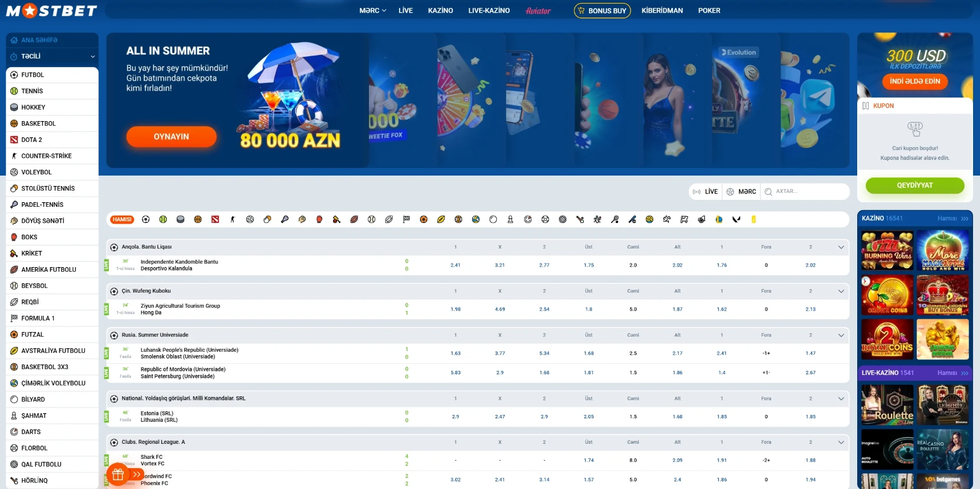Click the Mostbet logo
Image resolution: width=980 pixels, height=489 pixels.
tap(52, 10)
